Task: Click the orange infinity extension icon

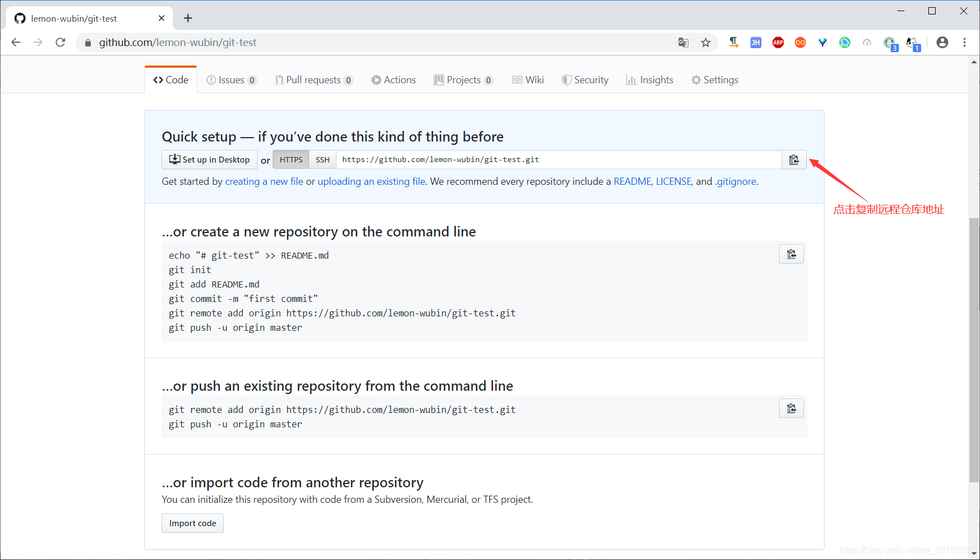Action: tap(800, 43)
